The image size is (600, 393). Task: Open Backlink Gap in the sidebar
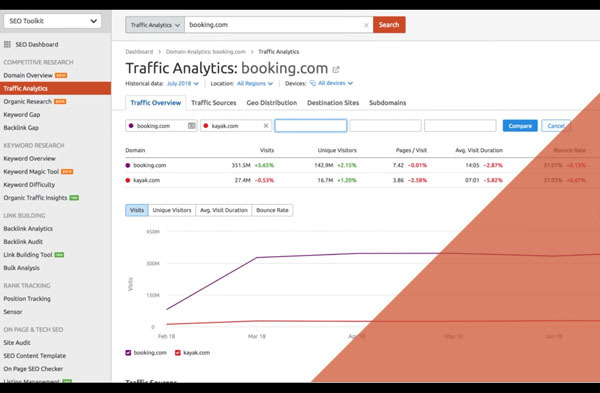(21, 127)
